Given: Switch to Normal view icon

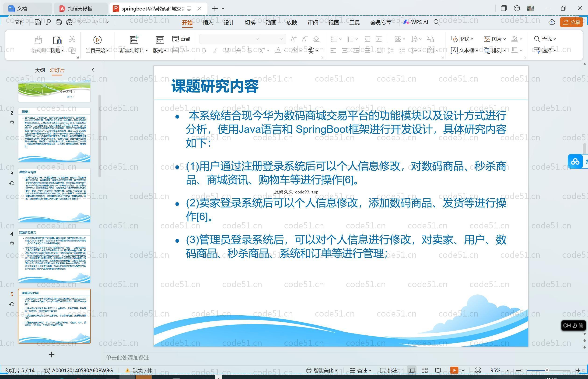Looking at the screenshot, I should (411, 370).
